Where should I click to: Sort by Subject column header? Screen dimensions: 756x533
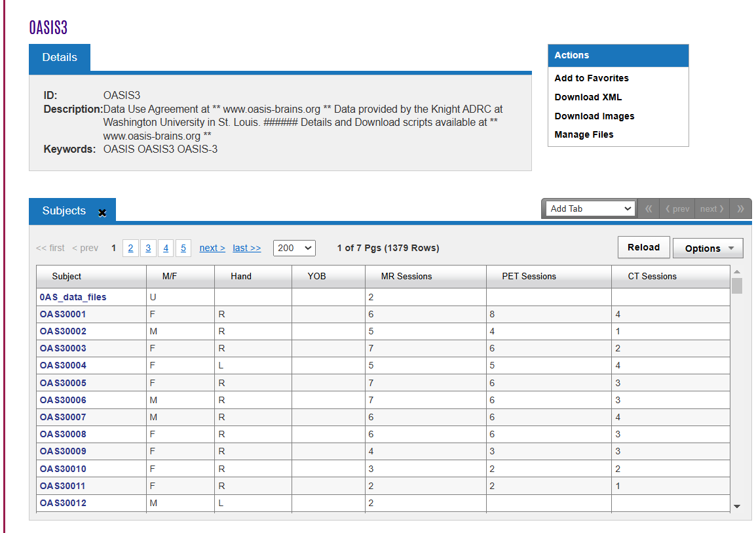pos(92,277)
